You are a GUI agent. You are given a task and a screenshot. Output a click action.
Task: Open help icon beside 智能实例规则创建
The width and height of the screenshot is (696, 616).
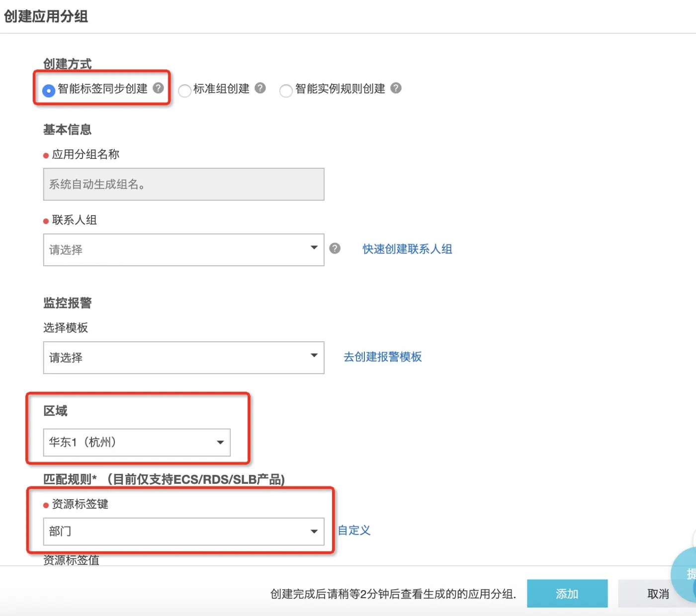396,88
